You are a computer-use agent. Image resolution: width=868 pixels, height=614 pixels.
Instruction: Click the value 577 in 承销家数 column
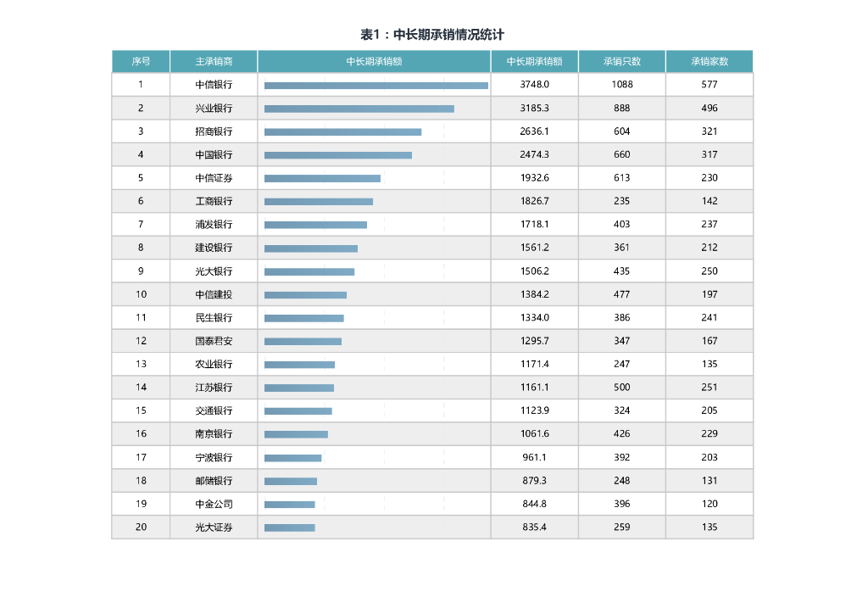[709, 84]
